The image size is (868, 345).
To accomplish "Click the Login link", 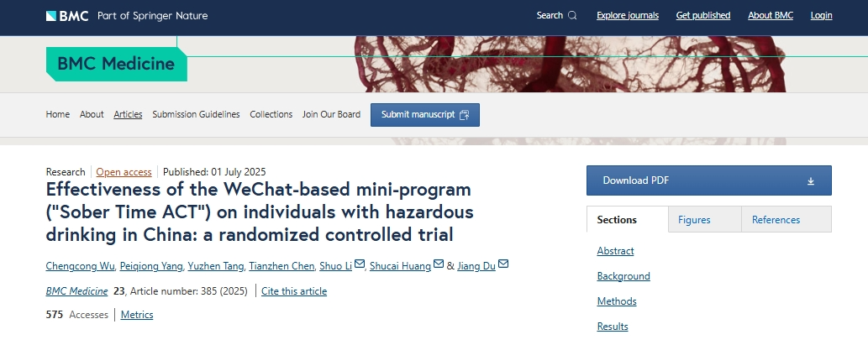I will pyautogui.click(x=821, y=15).
